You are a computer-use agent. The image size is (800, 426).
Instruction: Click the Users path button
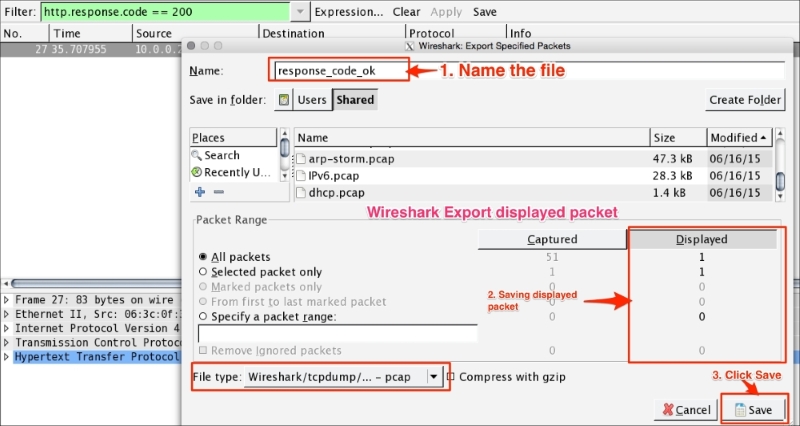pyautogui.click(x=312, y=100)
